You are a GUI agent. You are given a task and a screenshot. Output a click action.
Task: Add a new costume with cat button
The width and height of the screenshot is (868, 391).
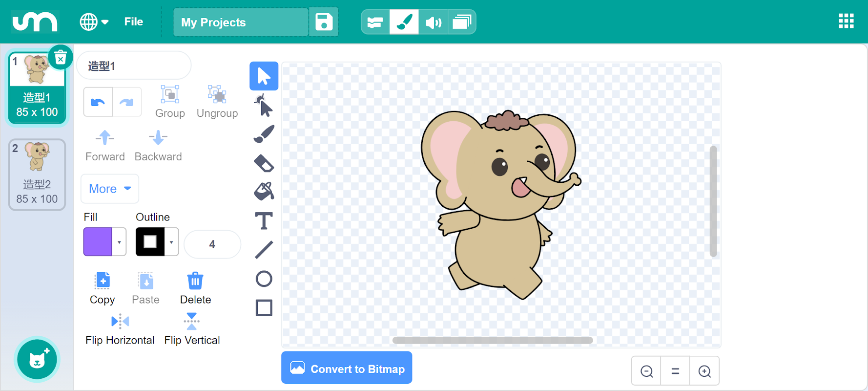tap(37, 359)
